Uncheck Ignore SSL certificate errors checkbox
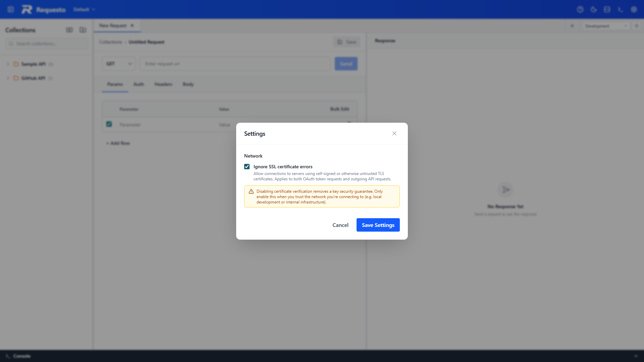644x362 pixels. [x=247, y=167]
